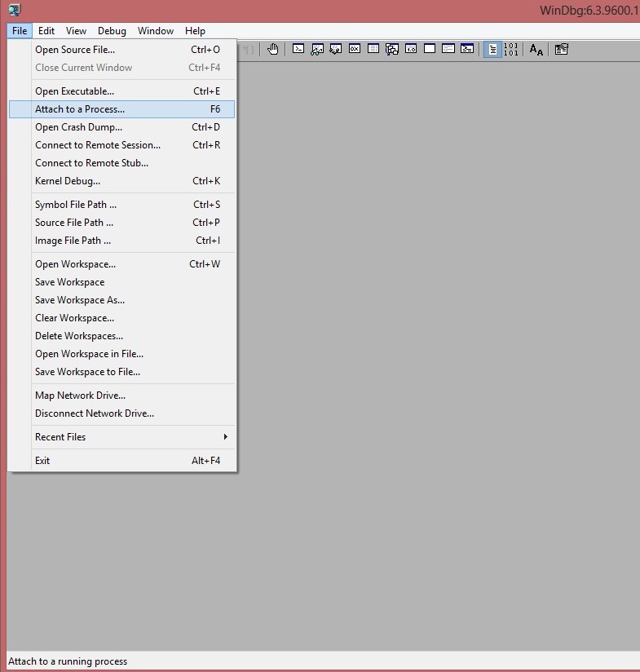Open the Call Stack window icon
640x672 pixels.
[392, 49]
